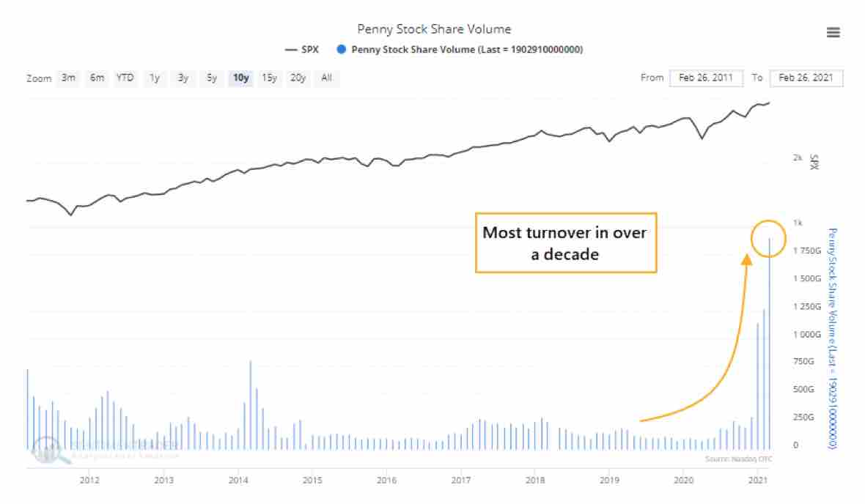Toggle the SPX series legend
865x504 pixels.
(301, 50)
